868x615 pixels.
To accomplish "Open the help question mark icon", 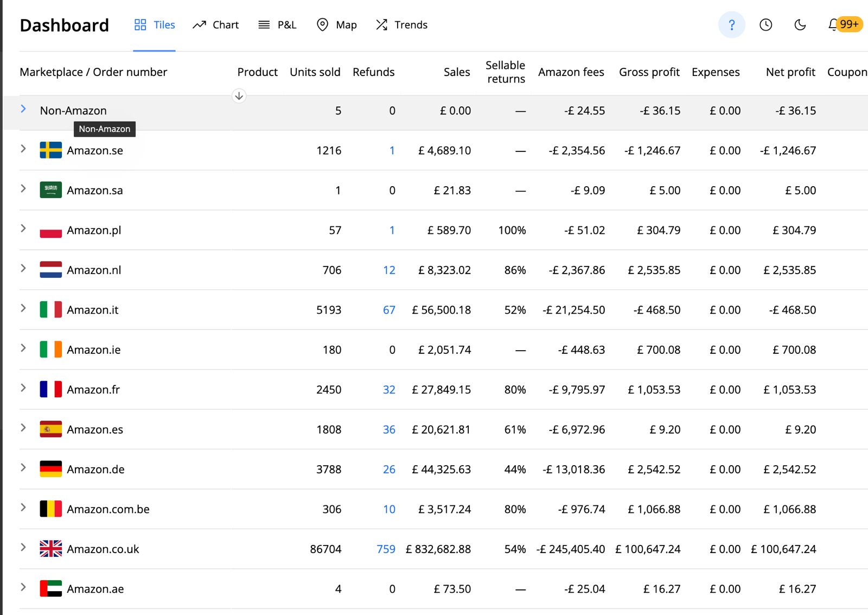I will [x=731, y=25].
